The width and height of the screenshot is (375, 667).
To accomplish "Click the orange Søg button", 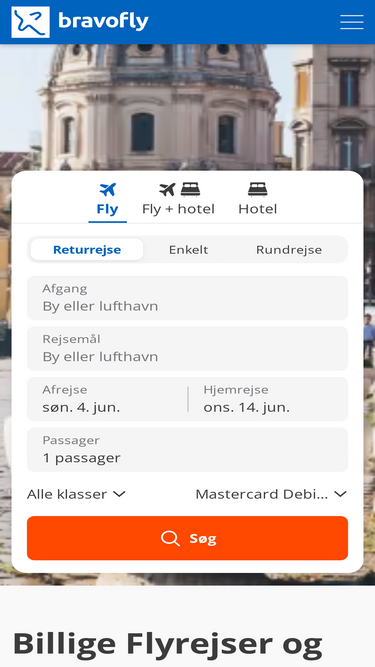I will (x=188, y=538).
